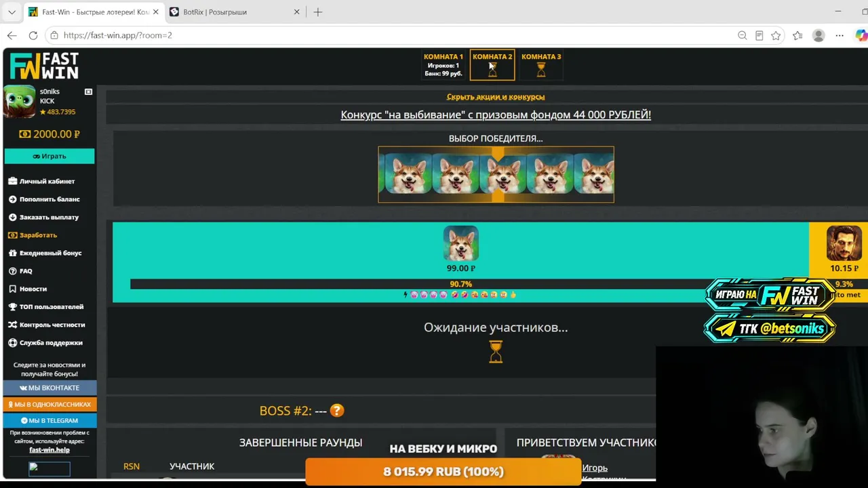The image size is (868, 488).
Task: Click the hourglass under Ожидание участников
Action: point(496,352)
